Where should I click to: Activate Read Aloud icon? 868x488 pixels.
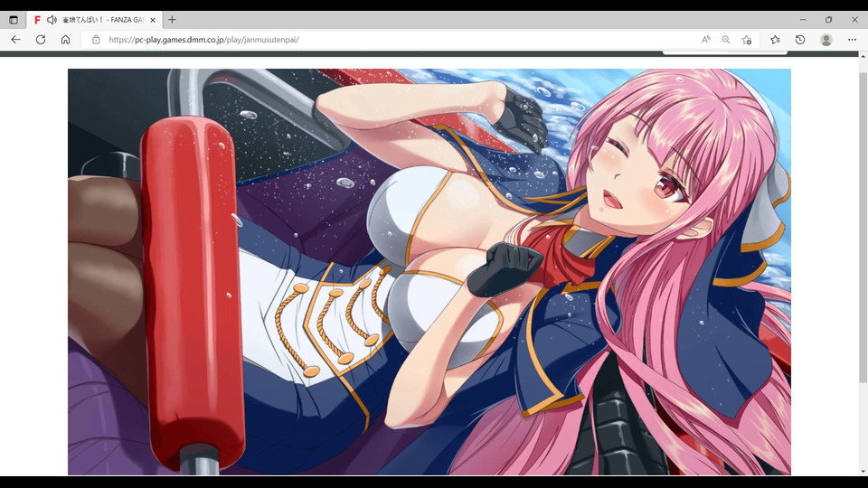pyautogui.click(x=706, y=40)
